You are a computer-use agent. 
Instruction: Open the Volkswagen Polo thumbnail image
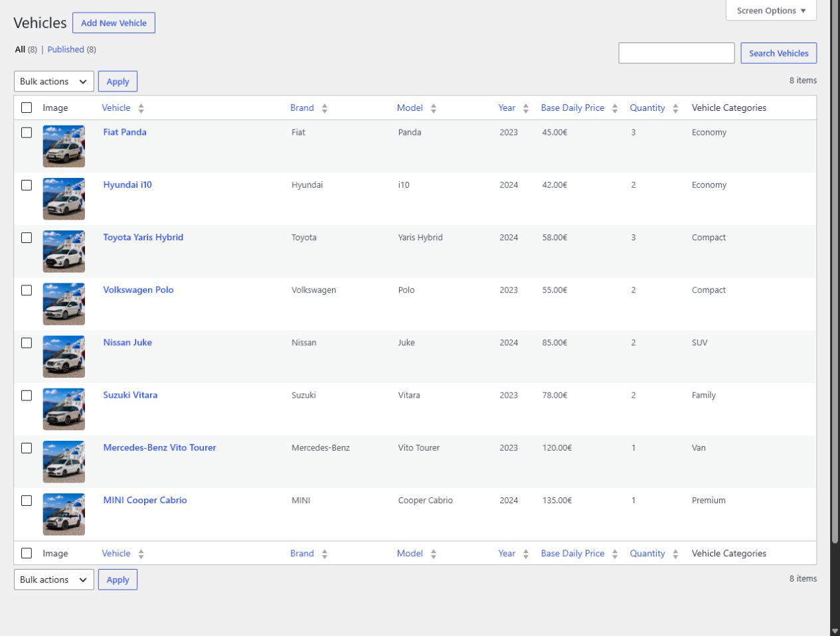[64, 304]
